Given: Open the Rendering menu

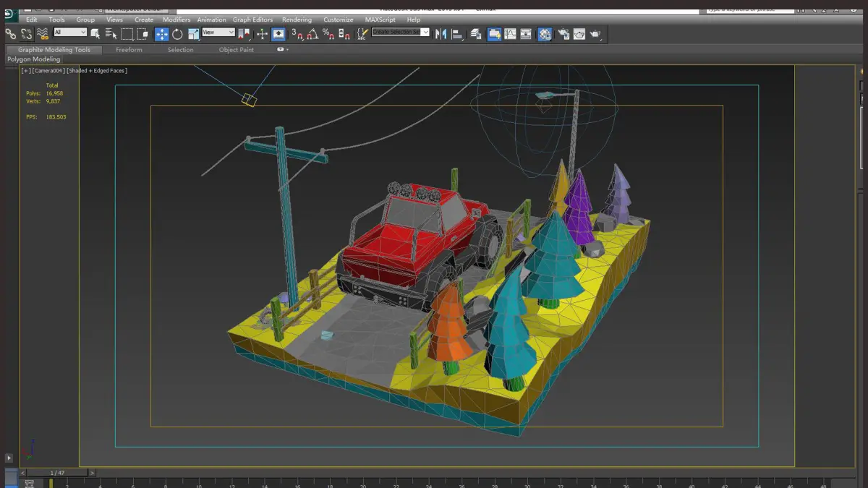Looking at the screenshot, I should [297, 20].
